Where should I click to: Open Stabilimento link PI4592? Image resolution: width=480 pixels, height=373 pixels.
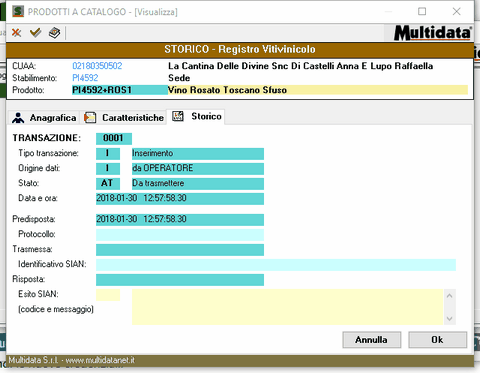[x=85, y=78]
